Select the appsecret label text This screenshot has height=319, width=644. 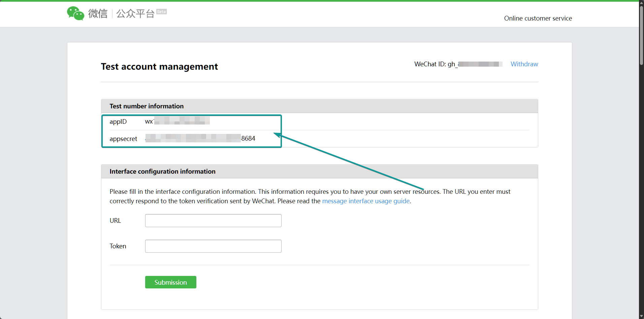[123, 139]
